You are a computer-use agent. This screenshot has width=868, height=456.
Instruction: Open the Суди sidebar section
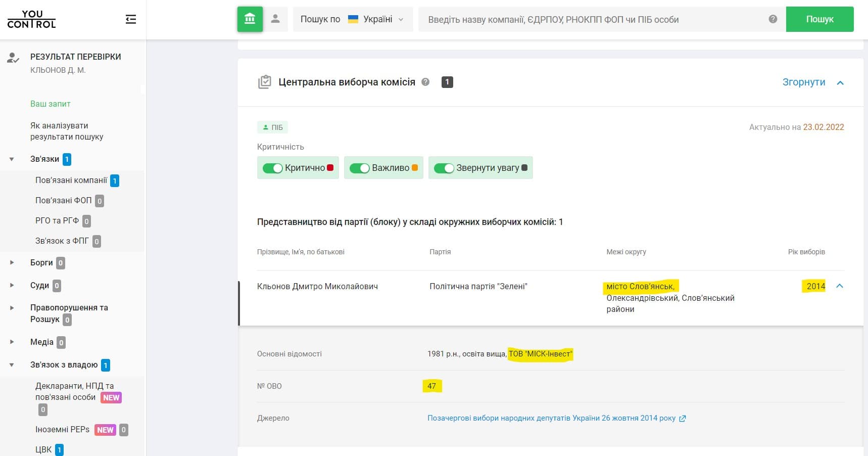click(x=39, y=286)
